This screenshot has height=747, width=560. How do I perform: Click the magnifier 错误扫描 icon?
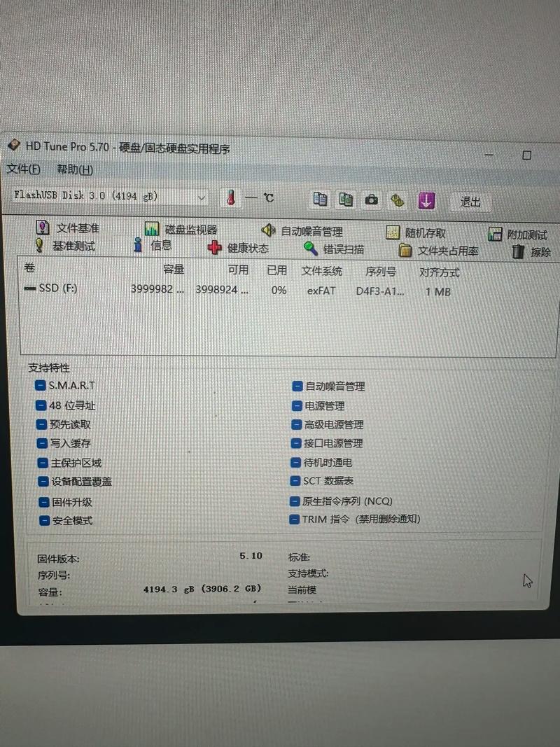coord(311,249)
